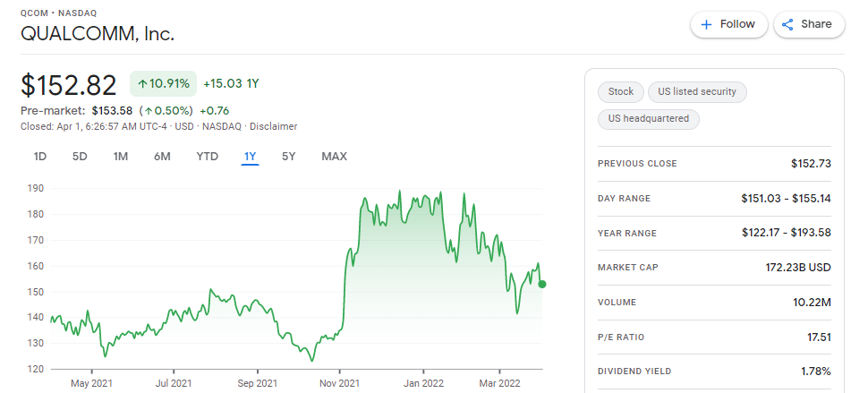
Task: Click the MARKET CAP label
Action: [628, 268]
